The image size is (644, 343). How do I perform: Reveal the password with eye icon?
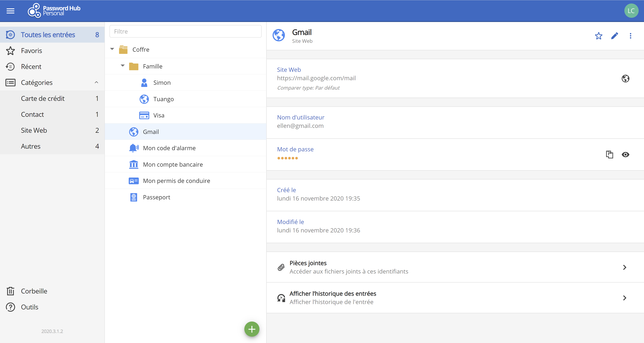pos(625,154)
